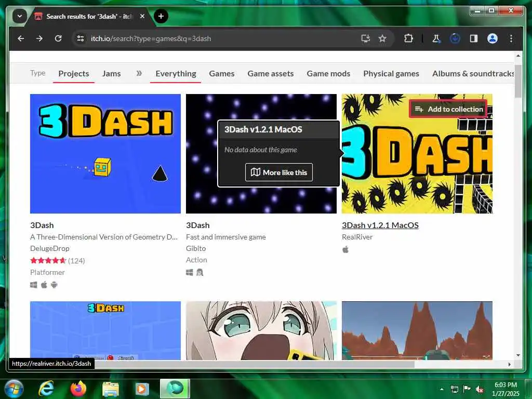Open the Windows Start menu

14,389
